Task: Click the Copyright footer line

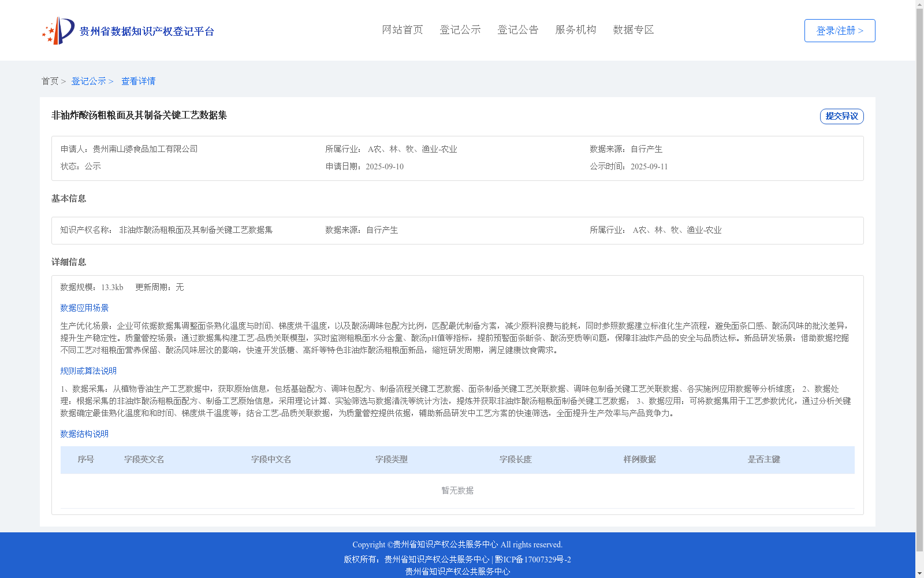Action: (457, 544)
